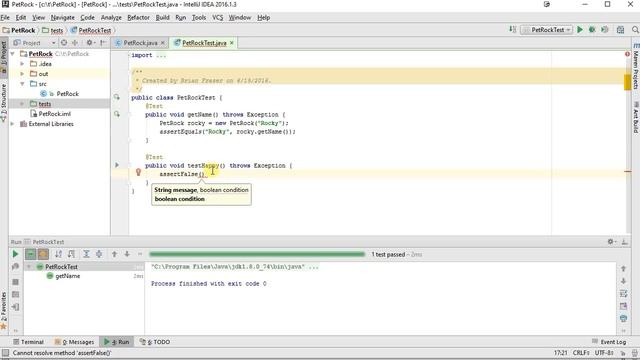The width and height of the screenshot is (640, 360).
Task: Click the Stop process square icon
Action: tap(16, 282)
